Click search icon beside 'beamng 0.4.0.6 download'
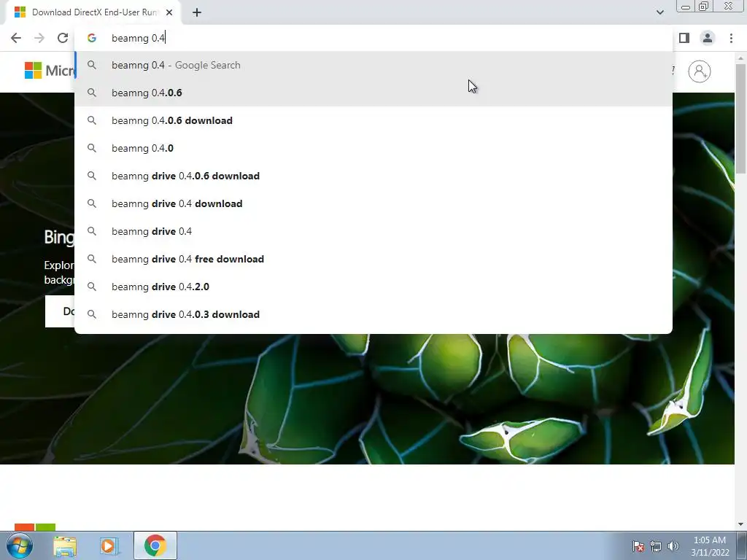 (x=91, y=120)
